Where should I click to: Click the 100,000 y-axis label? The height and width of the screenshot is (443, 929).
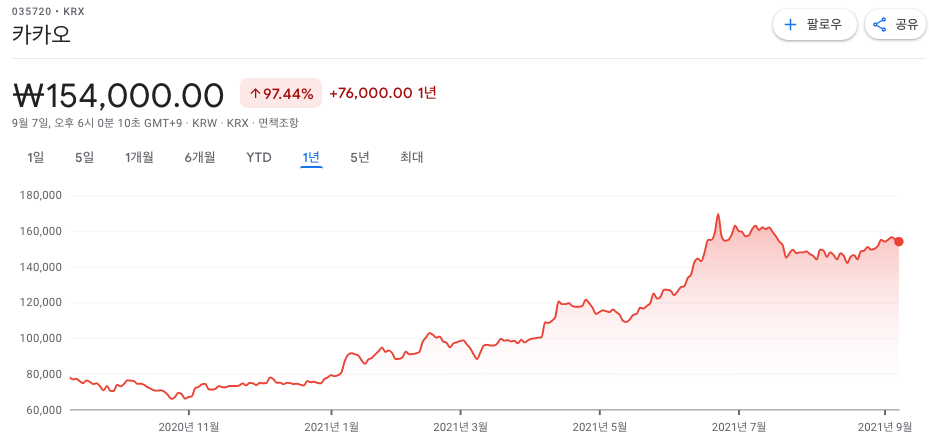41,338
